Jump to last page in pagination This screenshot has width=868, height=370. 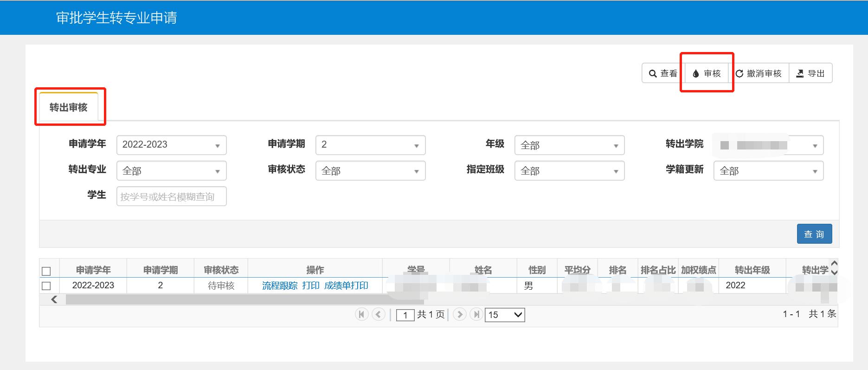[x=476, y=314]
